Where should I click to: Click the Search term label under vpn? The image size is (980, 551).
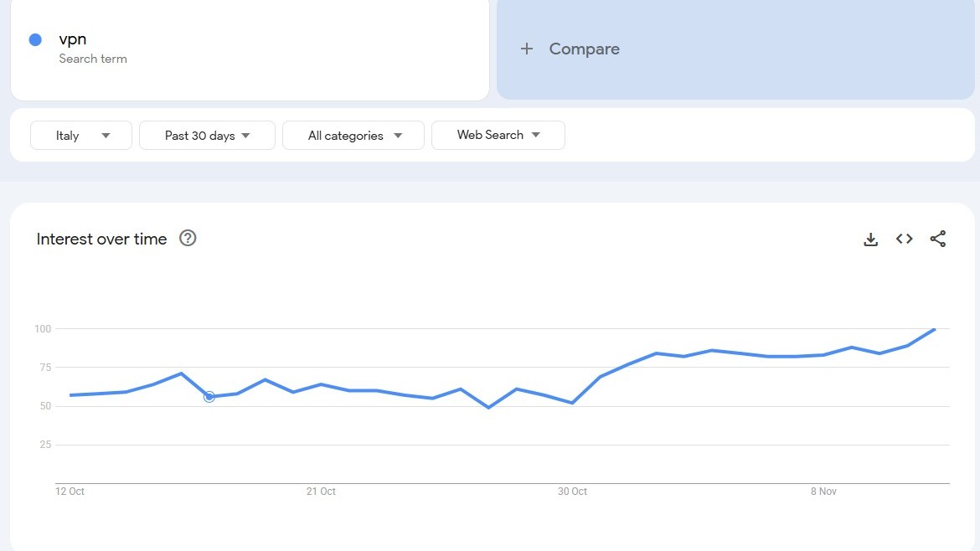[x=93, y=59]
